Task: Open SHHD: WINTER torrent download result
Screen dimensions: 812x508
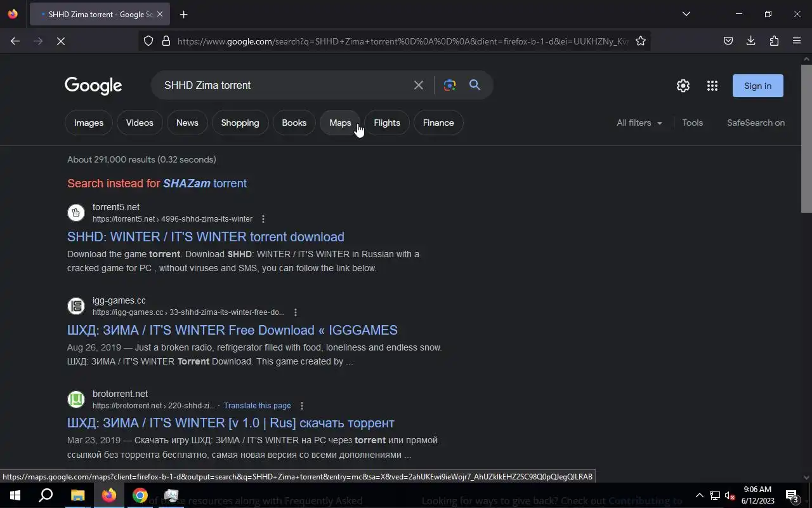Action: [206, 237]
